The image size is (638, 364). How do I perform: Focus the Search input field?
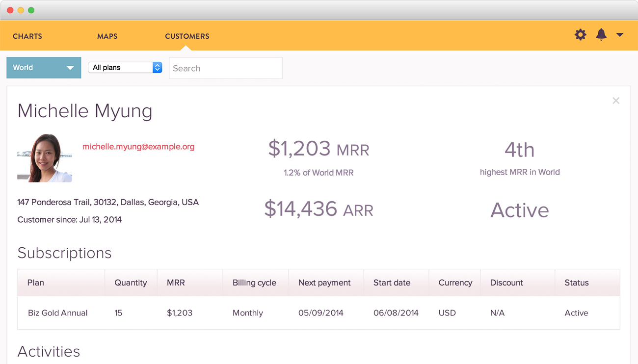click(226, 68)
